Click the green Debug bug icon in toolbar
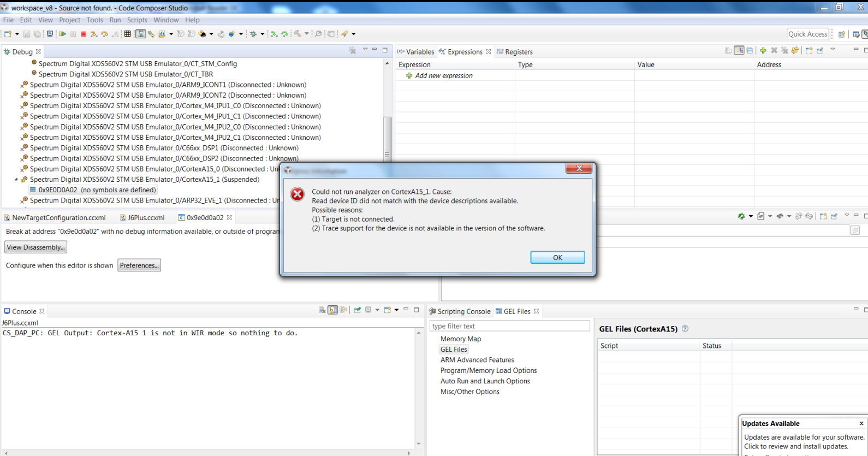Image resolution: width=868 pixels, height=456 pixels. click(253, 34)
